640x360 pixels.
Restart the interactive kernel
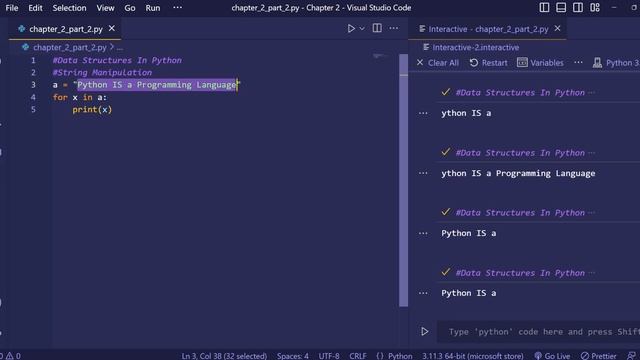(x=489, y=63)
